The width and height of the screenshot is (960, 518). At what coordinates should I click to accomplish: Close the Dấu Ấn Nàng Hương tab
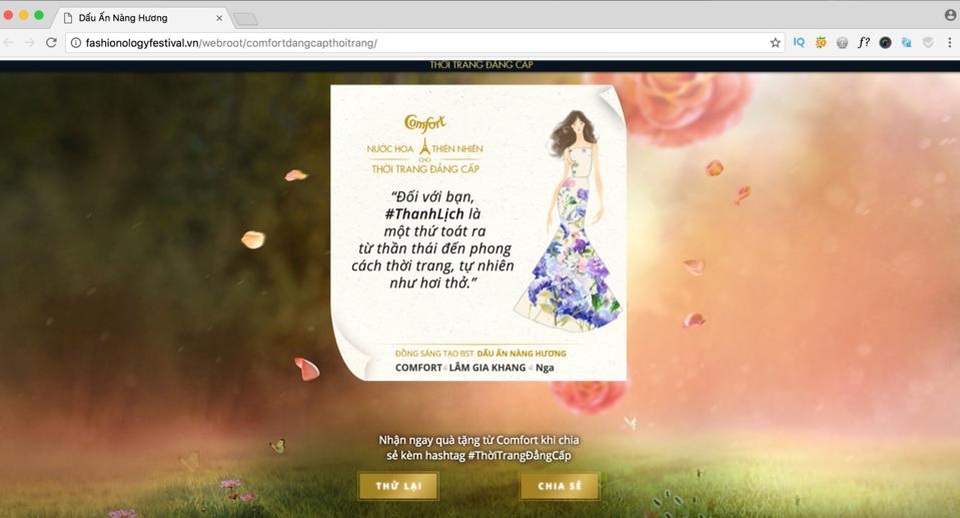click(x=219, y=18)
